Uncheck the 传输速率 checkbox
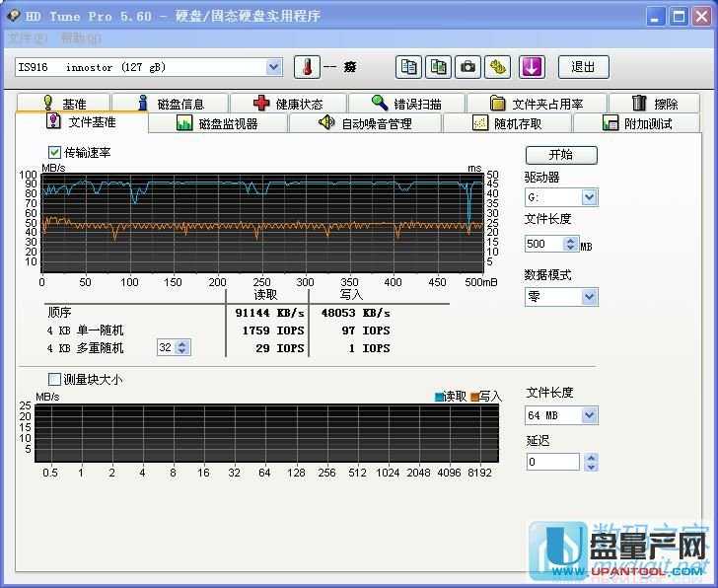718x588 pixels. click(55, 153)
